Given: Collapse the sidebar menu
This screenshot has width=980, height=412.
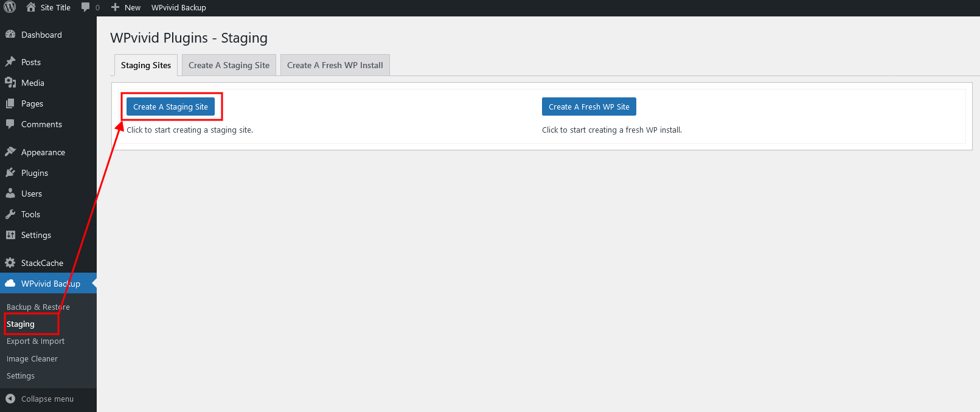Looking at the screenshot, I should pyautogui.click(x=47, y=399).
